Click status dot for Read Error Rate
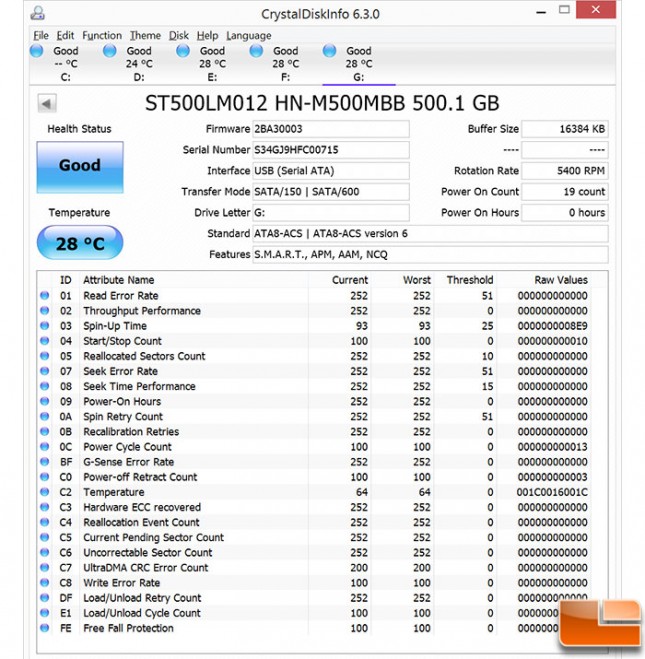Viewport: 645px width, 659px height. point(45,295)
